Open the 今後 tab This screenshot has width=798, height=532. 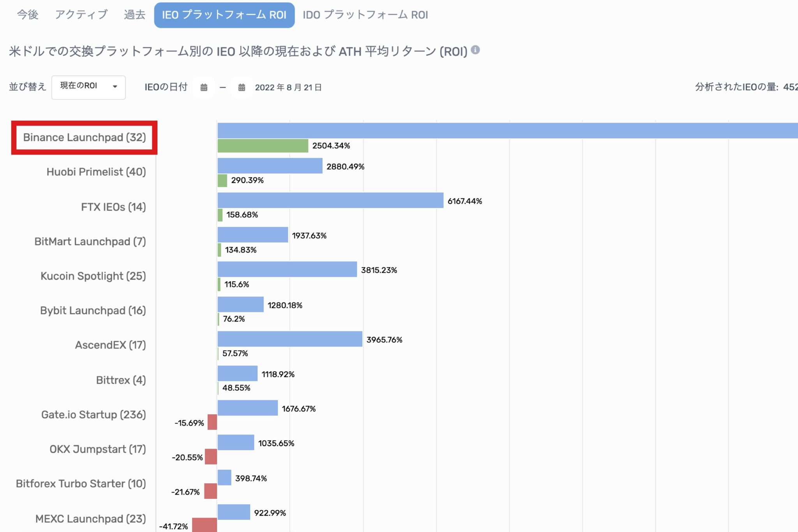28,15
